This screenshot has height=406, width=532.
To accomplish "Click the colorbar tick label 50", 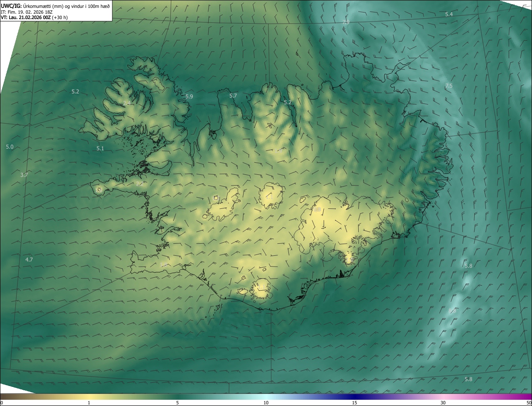I will pyautogui.click(x=529, y=403).
